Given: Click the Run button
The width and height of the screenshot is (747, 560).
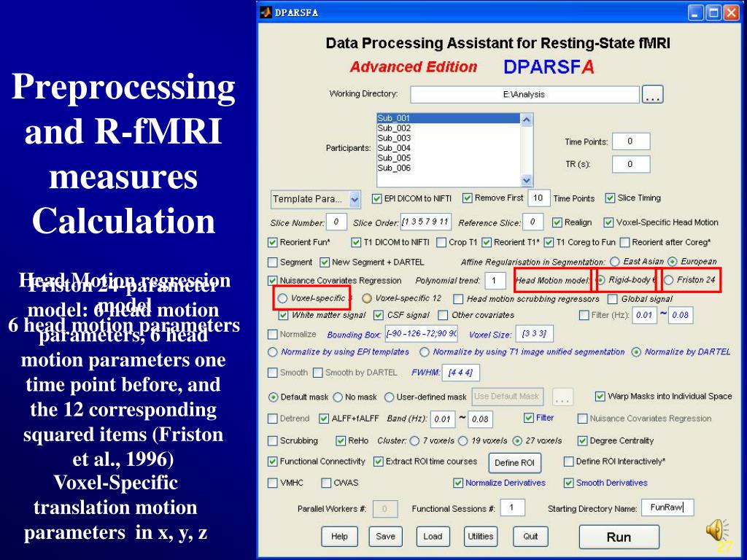Looking at the screenshot, I should pyautogui.click(x=619, y=537).
